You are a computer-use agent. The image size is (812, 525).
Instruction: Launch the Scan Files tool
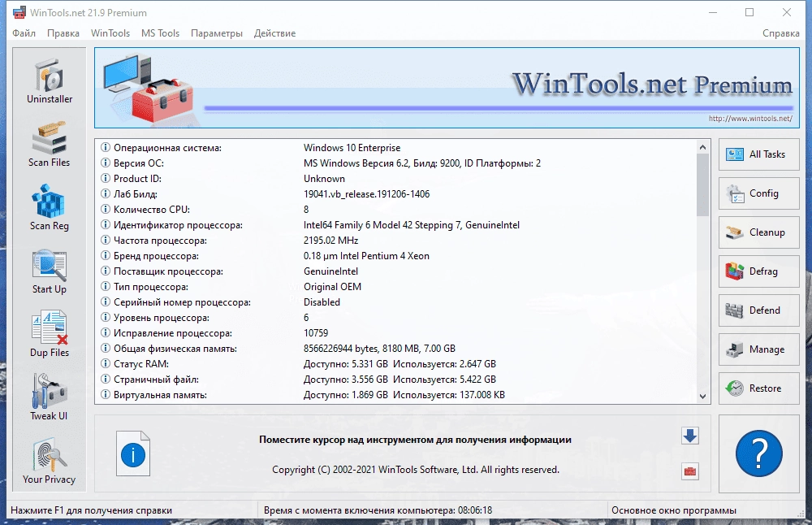(x=50, y=145)
